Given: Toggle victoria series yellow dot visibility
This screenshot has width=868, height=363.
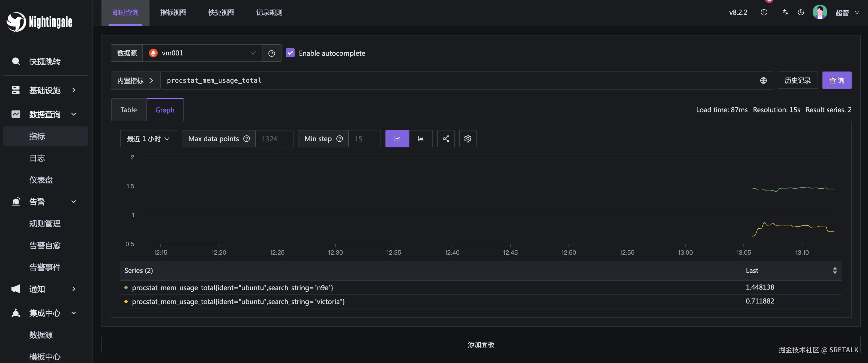Looking at the screenshot, I should tap(126, 301).
